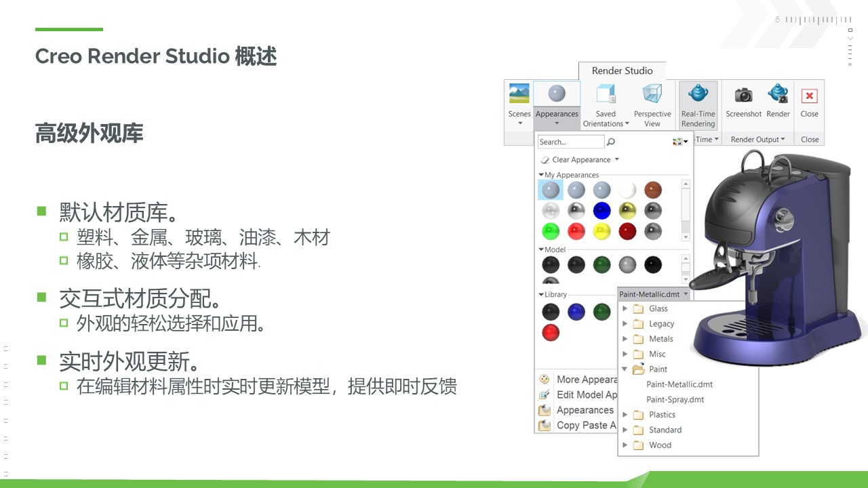
Task: Expand the Wood folder arrow
Action: coord(625,445)
